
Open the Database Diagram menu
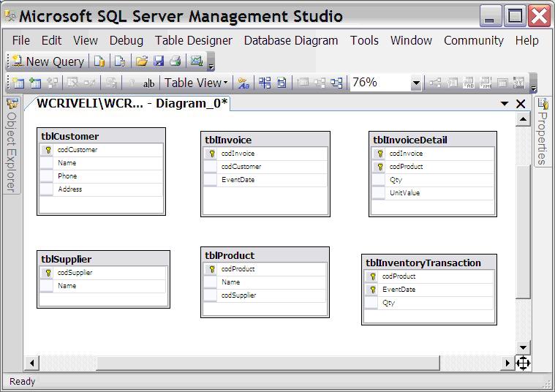coord(291,40)
